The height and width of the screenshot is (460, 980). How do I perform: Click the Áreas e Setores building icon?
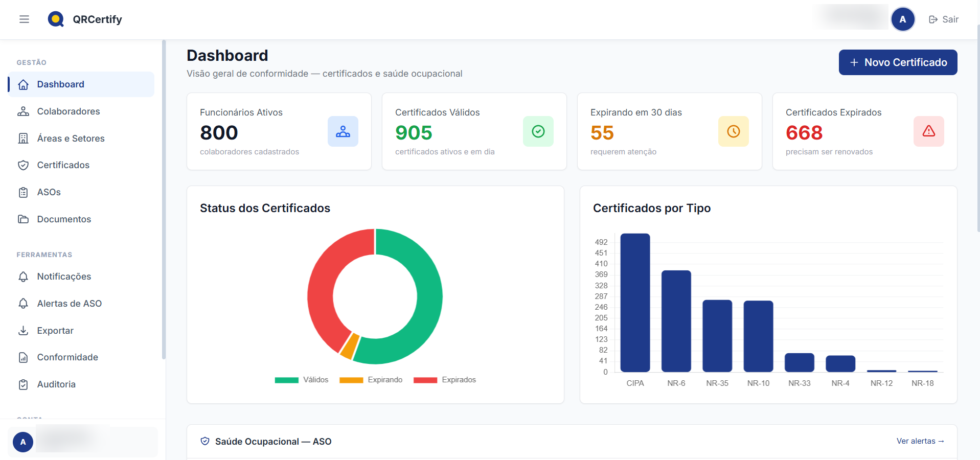pos(24,139)
